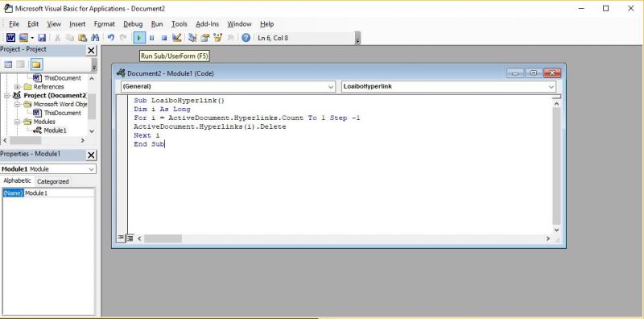Screen dimensions: 644x319
Task: Click the 'Sub LoaiboHyperlink()' code line
Action: [179, 101]
